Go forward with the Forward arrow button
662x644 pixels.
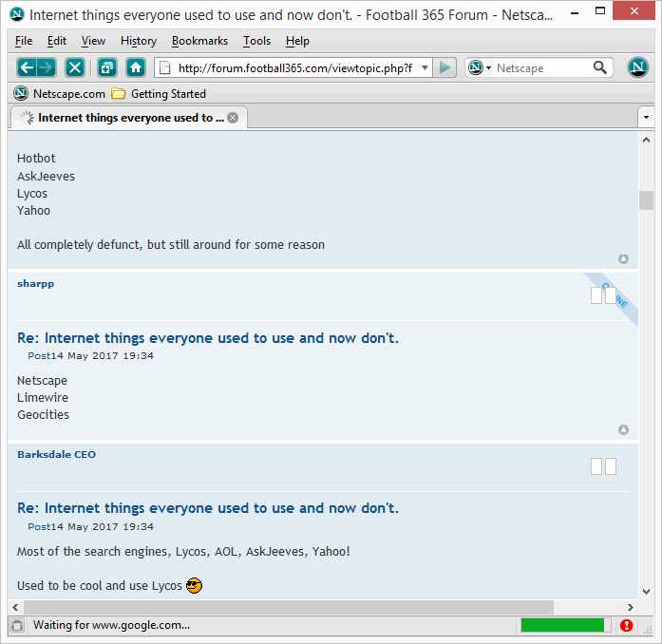[46, 67]
